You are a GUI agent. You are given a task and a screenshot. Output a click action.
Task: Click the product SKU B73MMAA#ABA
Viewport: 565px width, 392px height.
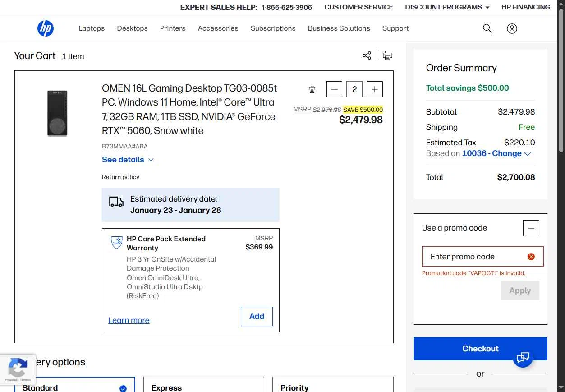pos(125,146)
